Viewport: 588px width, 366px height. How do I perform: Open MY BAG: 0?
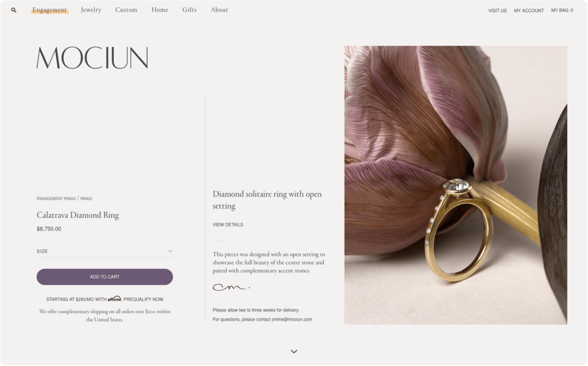click(562, 10)
